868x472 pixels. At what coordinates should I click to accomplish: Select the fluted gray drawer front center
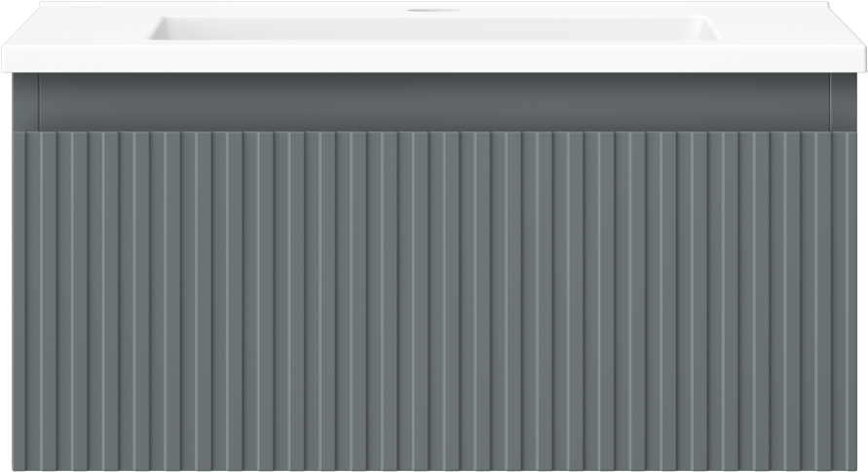(x=434, y=300)
